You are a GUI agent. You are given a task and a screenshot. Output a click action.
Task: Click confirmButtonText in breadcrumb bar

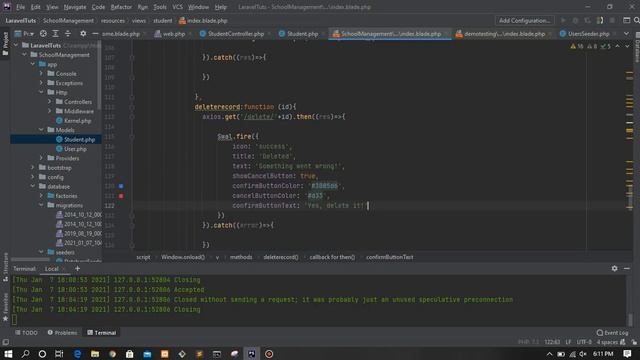coord(389,257)
